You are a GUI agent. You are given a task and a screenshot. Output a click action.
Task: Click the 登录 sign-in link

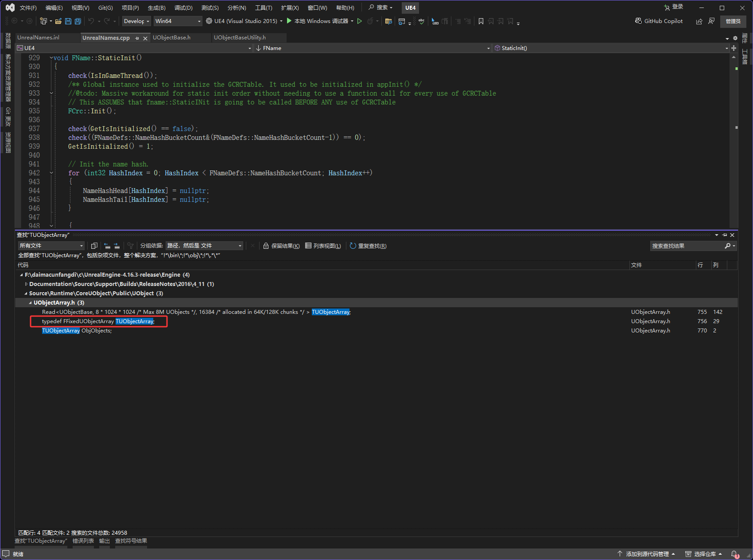tap(674, 7)
